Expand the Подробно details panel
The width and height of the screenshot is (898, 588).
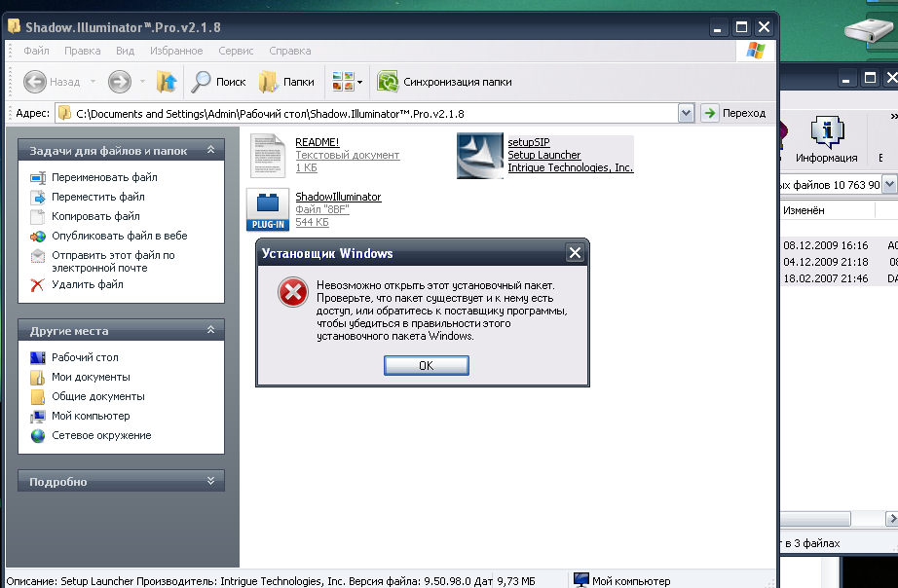tap(209, 481)
